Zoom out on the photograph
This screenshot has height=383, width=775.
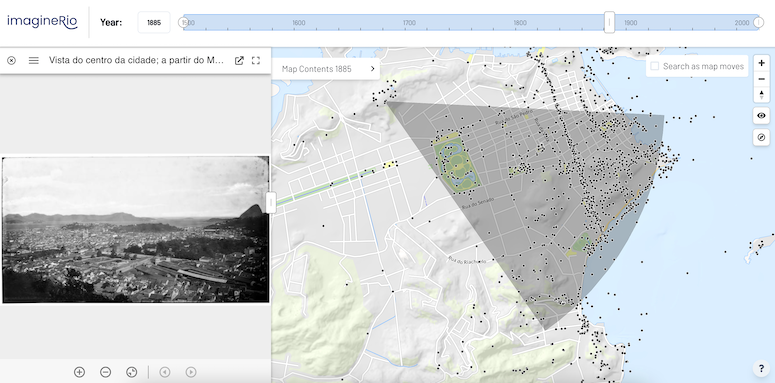[x=105, y=372]
